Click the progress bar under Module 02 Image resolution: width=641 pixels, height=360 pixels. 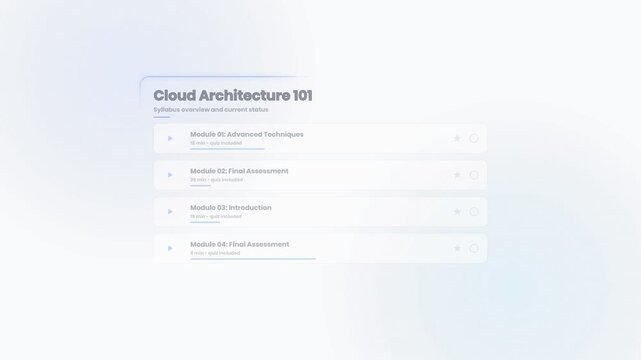pyautogui.click(x=200, y=186)
